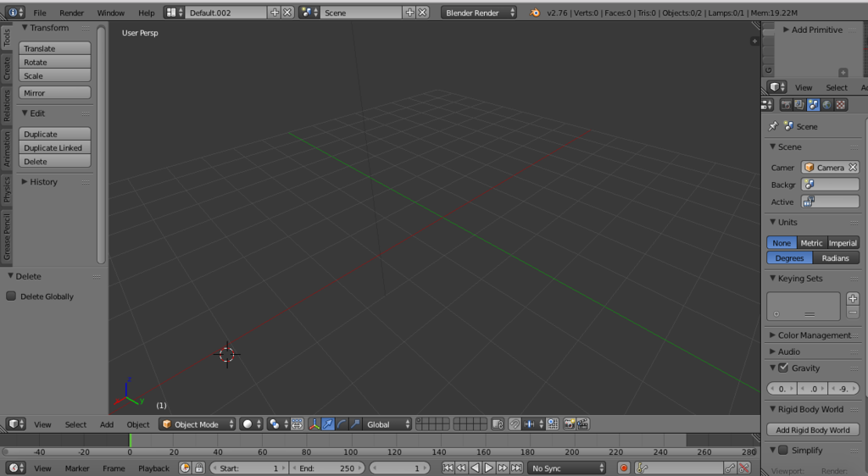The image size is (868, 476).
Task: Click the insert keyframe key icon
Action: pos(731,468)
